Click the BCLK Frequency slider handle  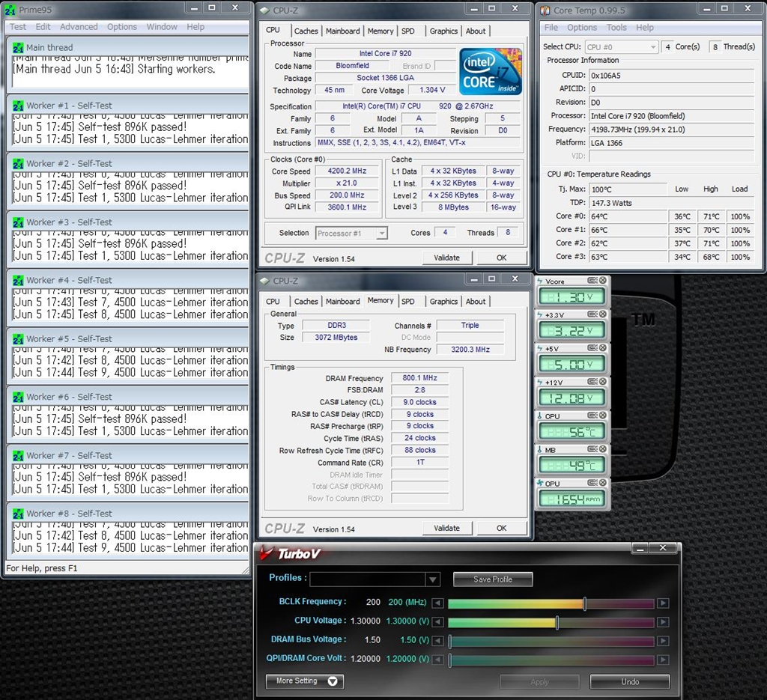[x=585, y=603]
